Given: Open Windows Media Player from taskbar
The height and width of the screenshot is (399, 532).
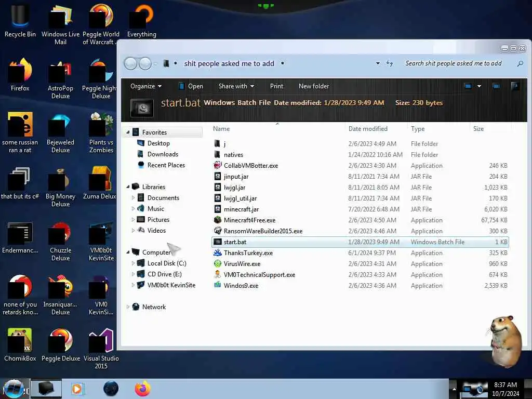Looking at the screenshot, I should coord(77,389).
